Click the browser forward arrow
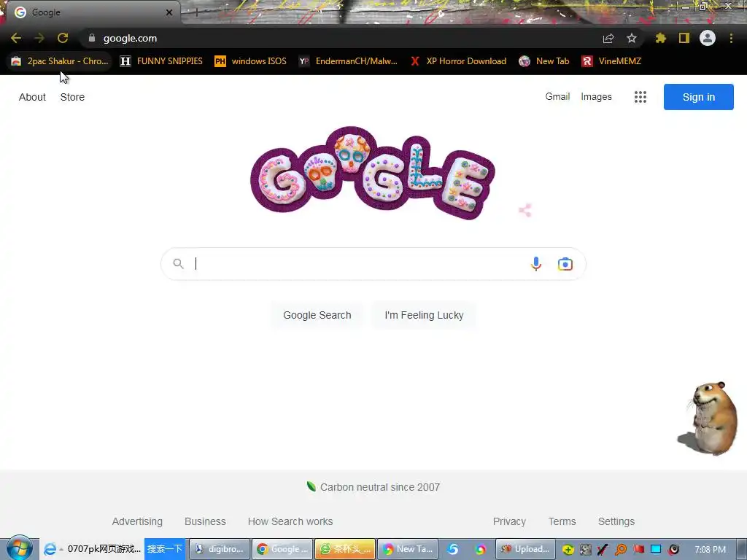 pos(39,38)
